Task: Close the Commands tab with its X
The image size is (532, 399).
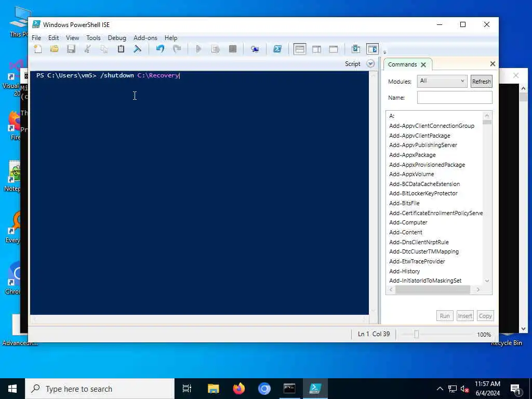Action: pos(423,64)
